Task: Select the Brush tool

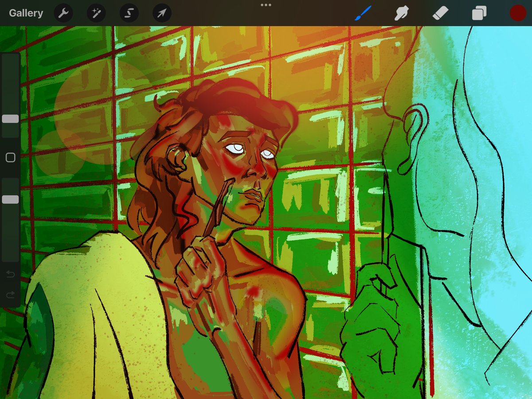Action: click(x=363, y=13)
